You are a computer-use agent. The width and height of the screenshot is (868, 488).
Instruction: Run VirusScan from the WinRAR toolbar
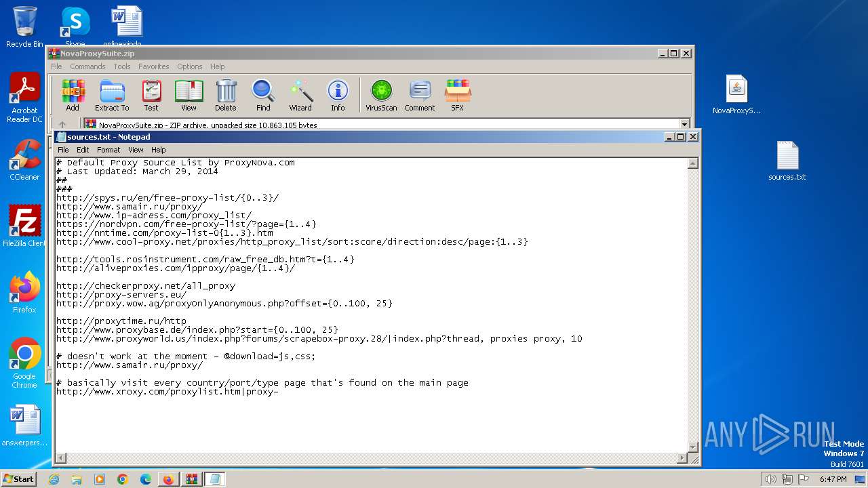381,95
